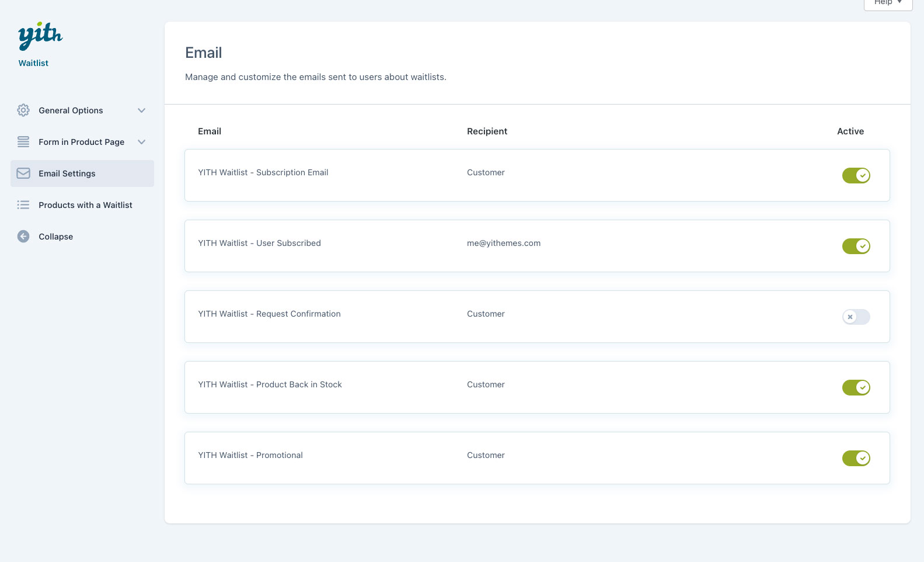
Task: Turn off the User Subscribed email toggle
Action: click(856, 246)
